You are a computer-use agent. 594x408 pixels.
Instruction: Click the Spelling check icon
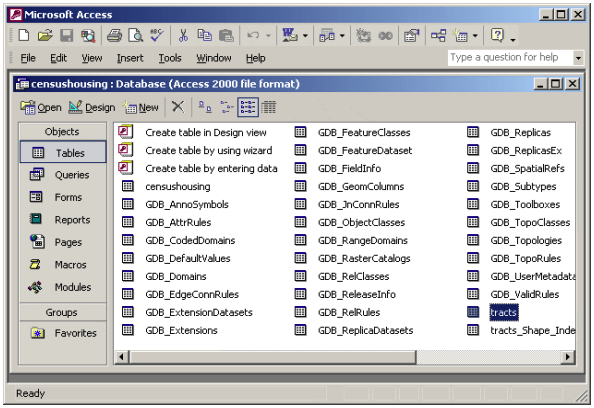coord(157,36)
